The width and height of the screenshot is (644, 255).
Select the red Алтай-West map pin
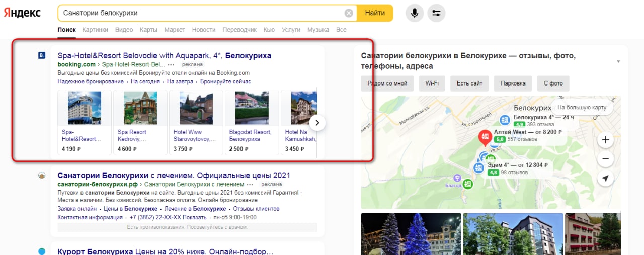tap(485, 137)
